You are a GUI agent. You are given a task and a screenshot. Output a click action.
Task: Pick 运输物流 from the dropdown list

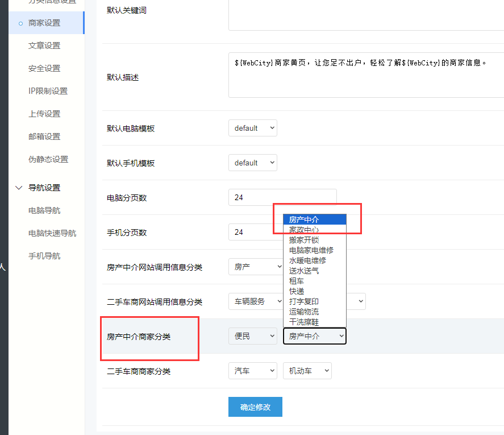click(303, 312)
